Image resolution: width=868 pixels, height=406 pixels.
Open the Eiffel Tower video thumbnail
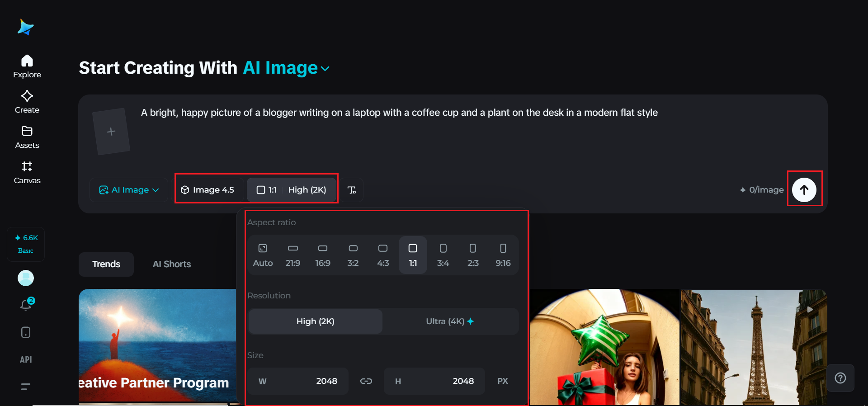point(754,347)
